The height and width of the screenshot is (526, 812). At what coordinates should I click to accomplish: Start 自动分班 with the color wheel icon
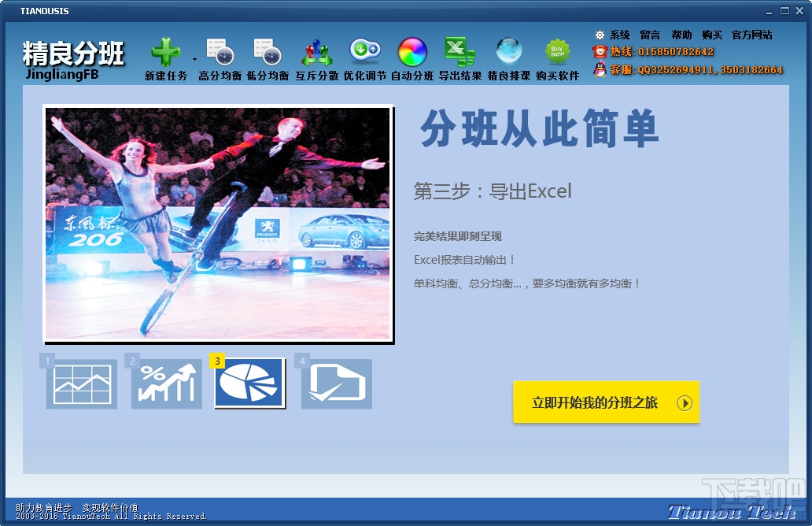point(412,52)
